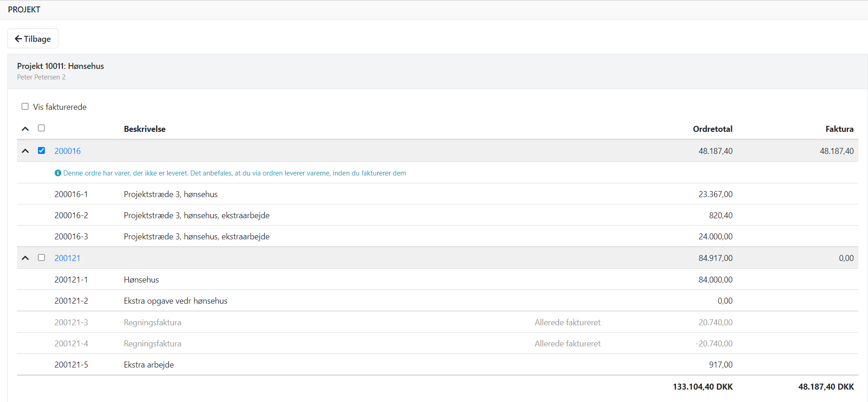
Task: Tick the select-all checkbox in table header
Action: 41,128
